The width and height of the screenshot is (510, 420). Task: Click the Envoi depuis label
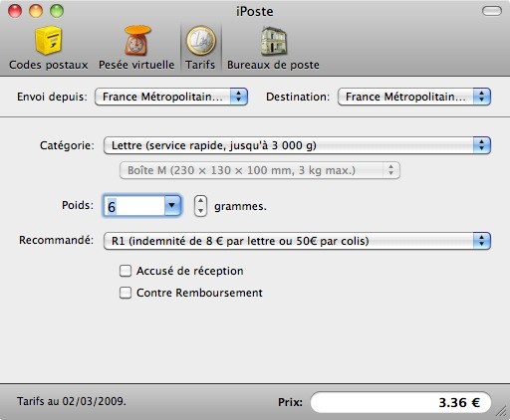pyautogui.click(x=52, y=97)
